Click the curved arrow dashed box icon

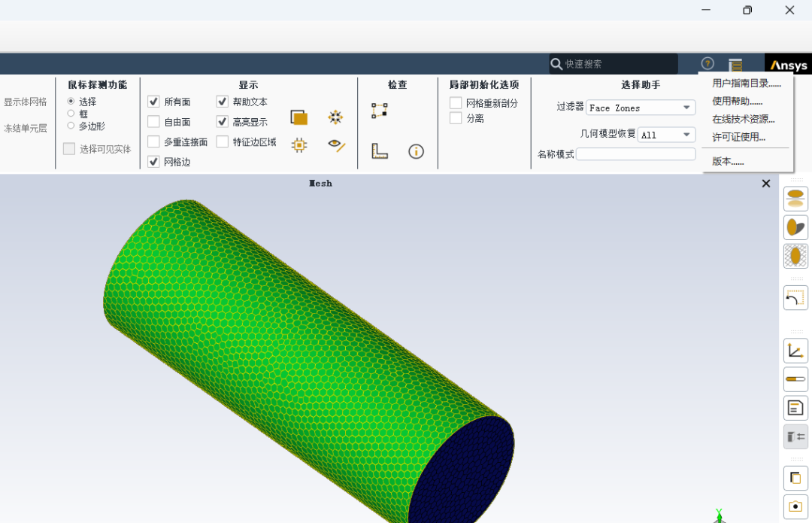pyautogui.click(x=795, y=298)
